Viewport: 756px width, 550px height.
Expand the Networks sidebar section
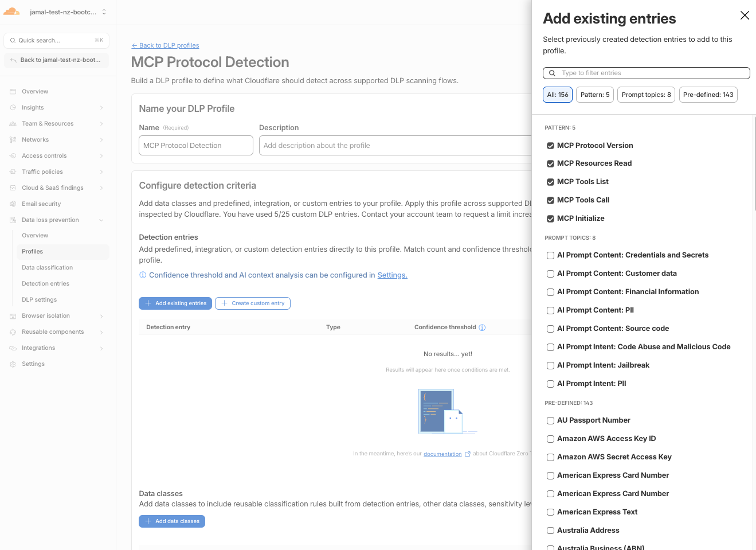tap(101, 140)
